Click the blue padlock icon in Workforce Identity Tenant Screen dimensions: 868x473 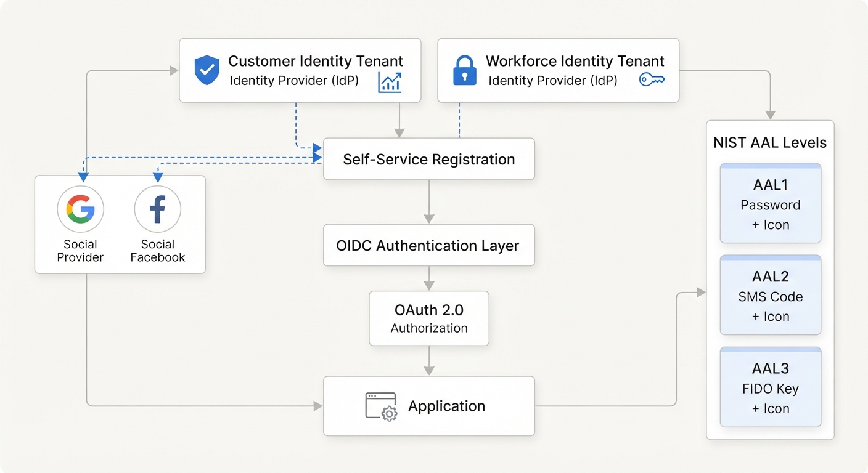[x=464, y=70]
